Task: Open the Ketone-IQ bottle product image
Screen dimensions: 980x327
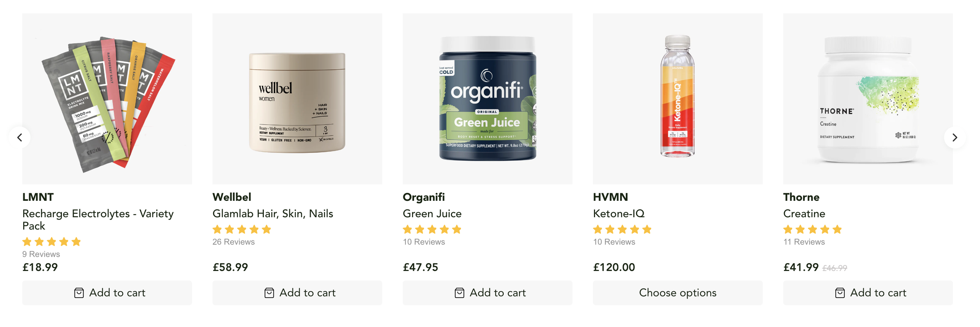Action: [677, 99]
